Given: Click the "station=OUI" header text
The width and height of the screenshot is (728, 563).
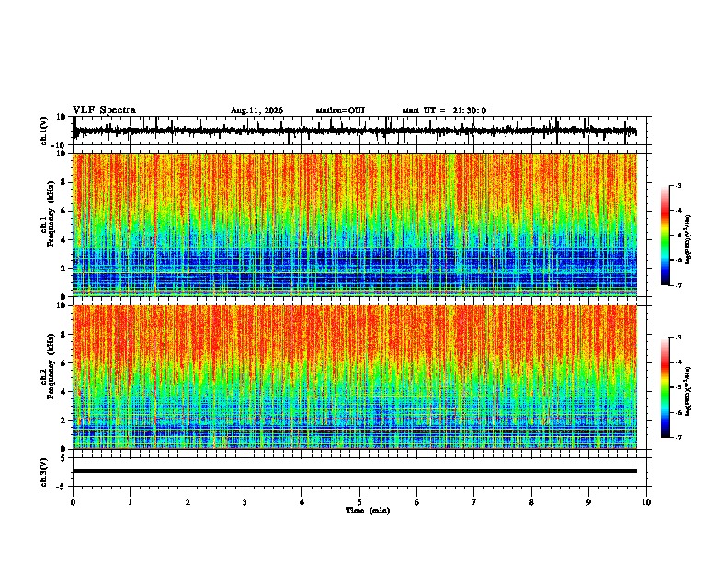Looking at the screenshot, I should (x=340, y=110).
